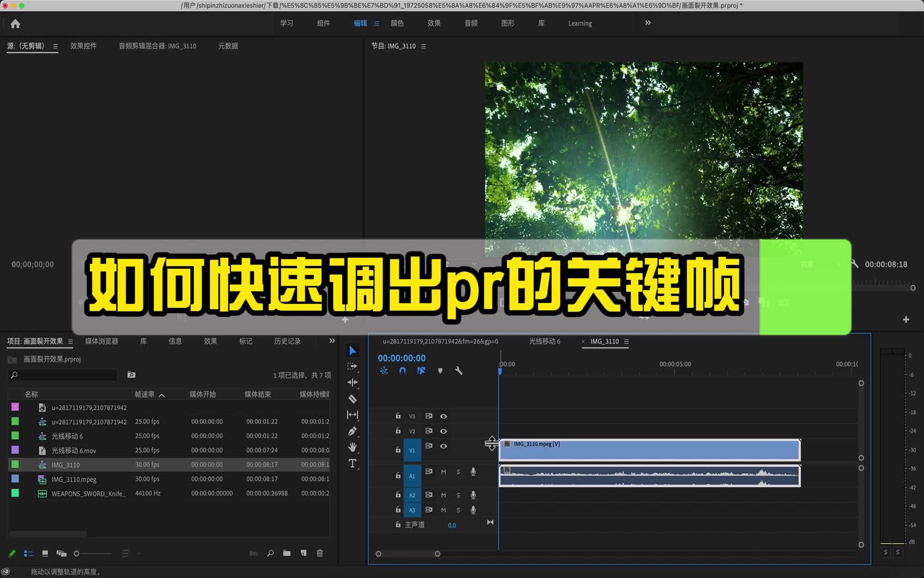Click frame rate column sort arrow
The width and height of the screenshot is (924, 578).
click(x=161, y=395)
